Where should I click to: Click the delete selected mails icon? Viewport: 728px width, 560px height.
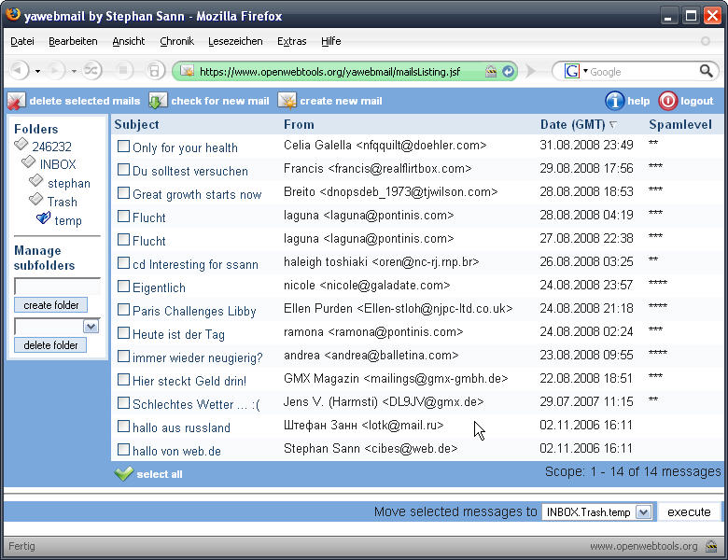[x=16, y=101]
